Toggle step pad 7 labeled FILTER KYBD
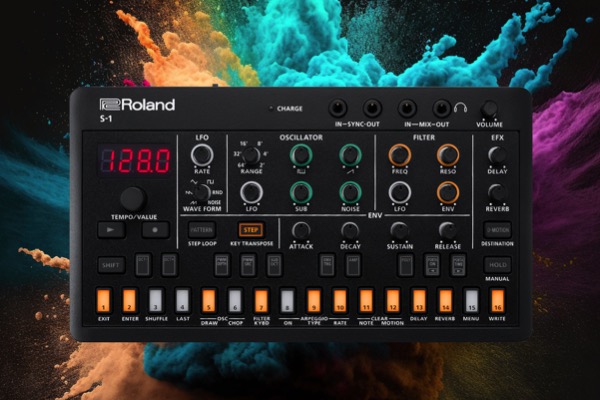 click(x=261, y=300)
